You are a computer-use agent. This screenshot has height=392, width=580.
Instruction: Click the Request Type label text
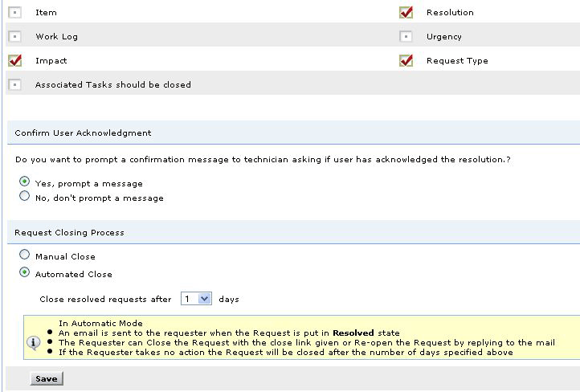tap(457, 61)
